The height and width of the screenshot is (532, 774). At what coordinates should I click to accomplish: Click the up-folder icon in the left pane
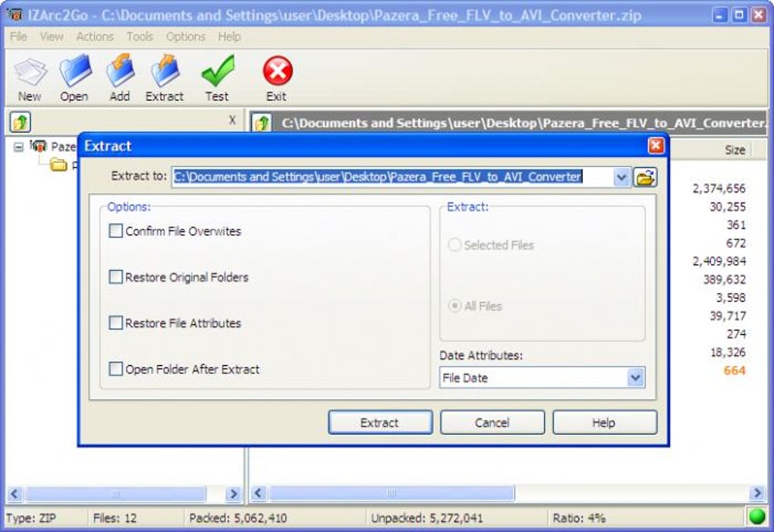pos(20,122)
